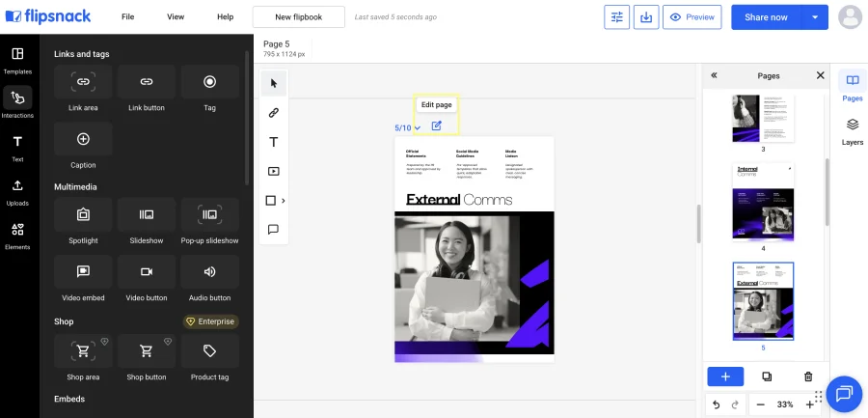
Task: Select the comment bubble tool
Action: pyautogui.click(x=274, y=230)
